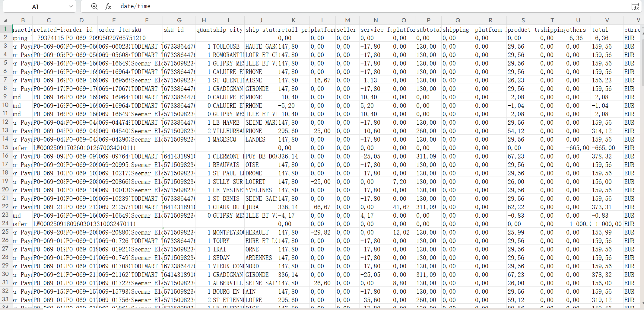Open the Name Box dropdown arrow
The image size is (644, 310).
[71, 6]
